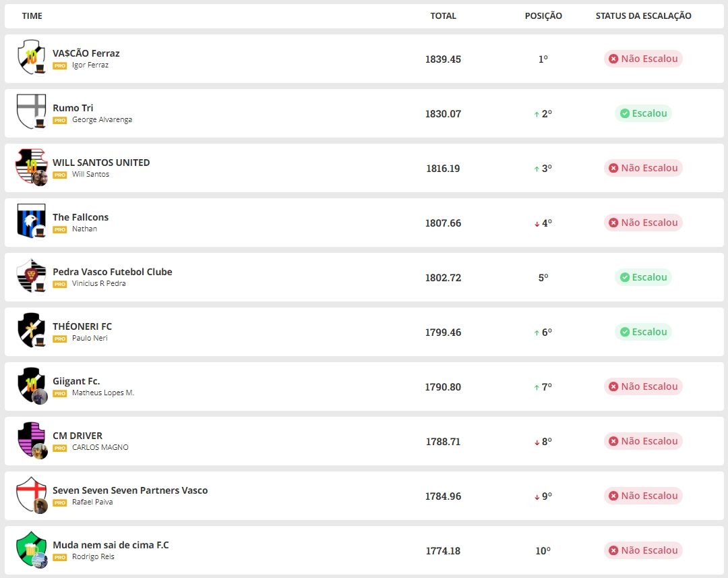
Task: Click STATUS DA ESCALAÇÃO column header
Action: (643, 16)
